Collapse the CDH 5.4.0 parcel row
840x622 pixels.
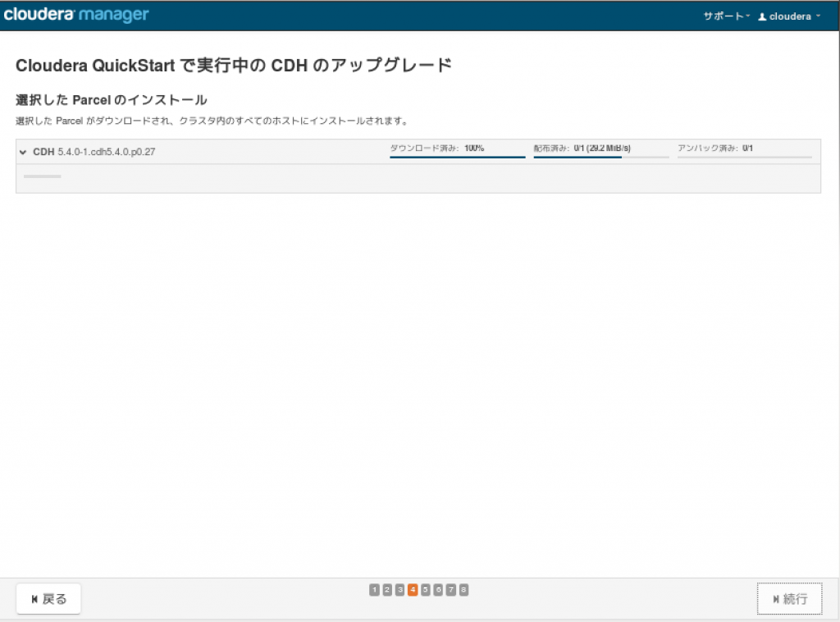[x=22, y=152]
